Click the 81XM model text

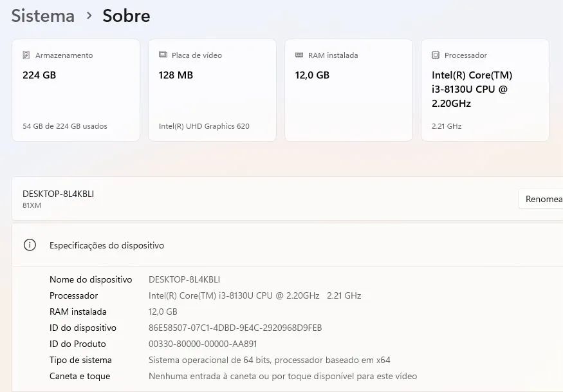pos(32,205)
